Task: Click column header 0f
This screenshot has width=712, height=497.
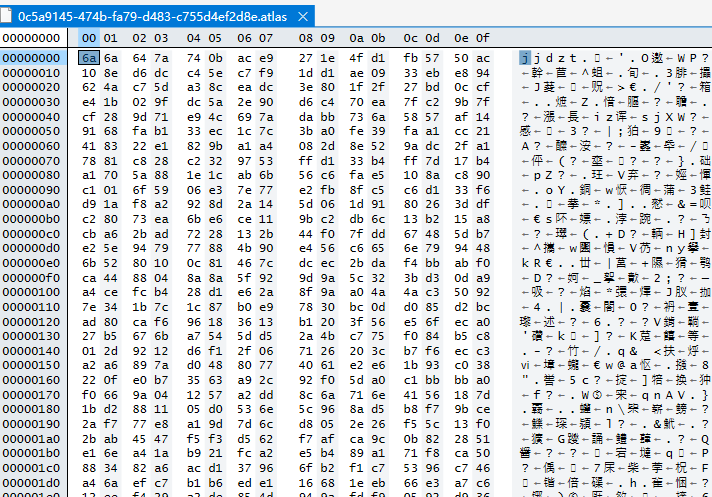Action: click(483, 38)
